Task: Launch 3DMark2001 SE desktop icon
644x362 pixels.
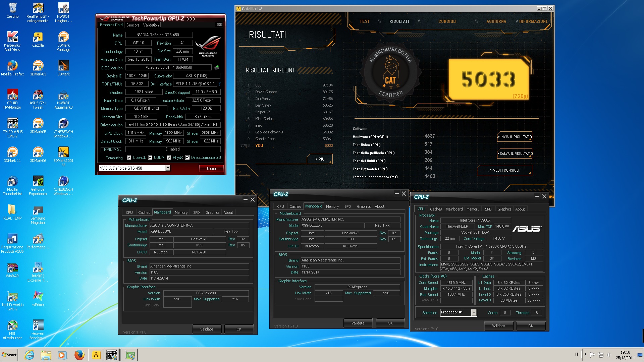Action: pyautogui.click(x=63, y=157)
